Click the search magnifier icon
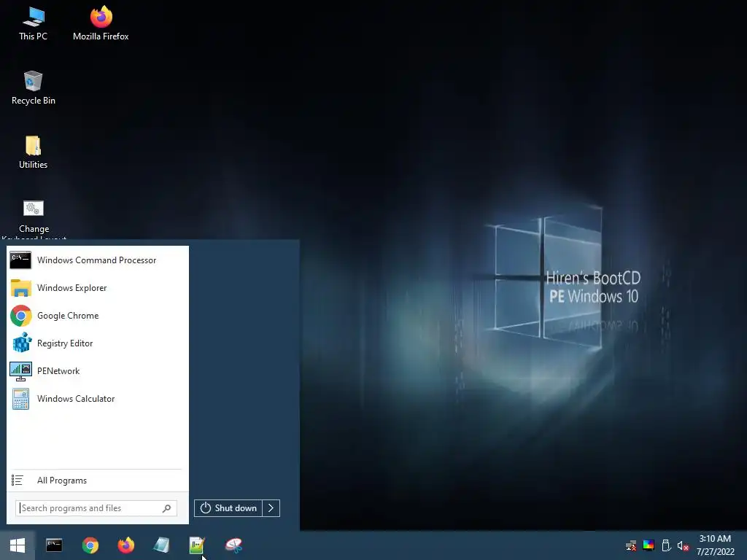747x560 pixels. (x=166, y=508)
